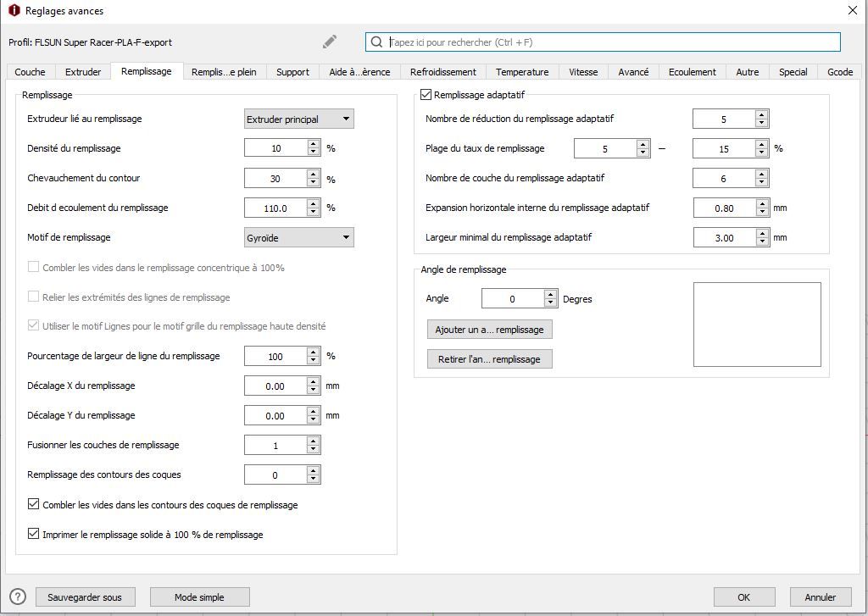The width and height of the screenshot is (868, 616).
Task: Uncheck Combler les vides dans les contours
Action: 33,504
